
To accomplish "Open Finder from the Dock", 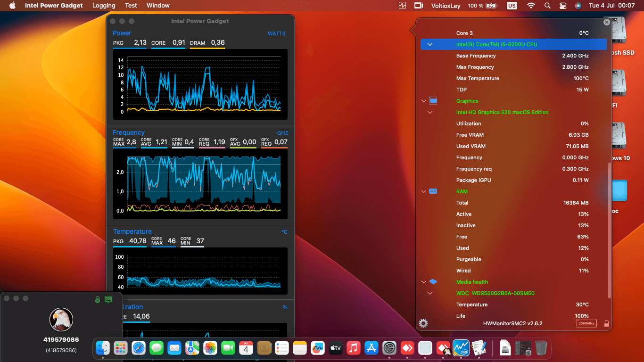I will 103,348.
